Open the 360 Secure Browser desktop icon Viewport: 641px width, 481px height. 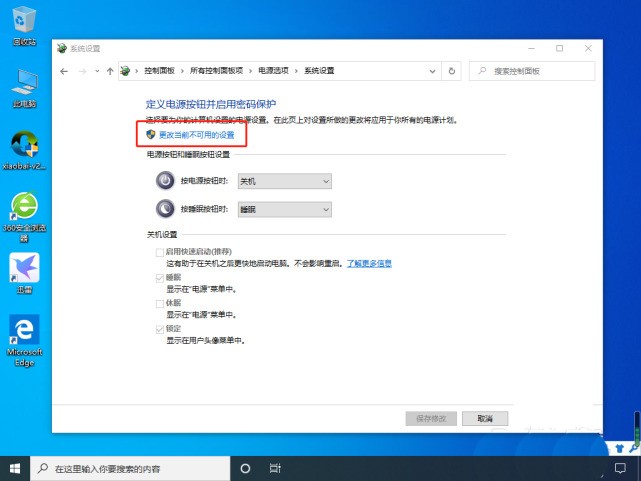(24, 217)
